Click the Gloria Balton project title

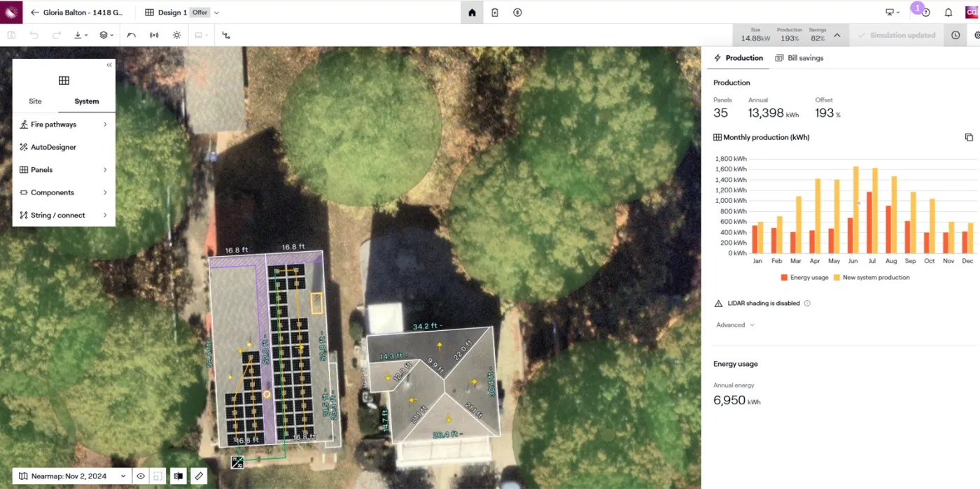point(83,13)
